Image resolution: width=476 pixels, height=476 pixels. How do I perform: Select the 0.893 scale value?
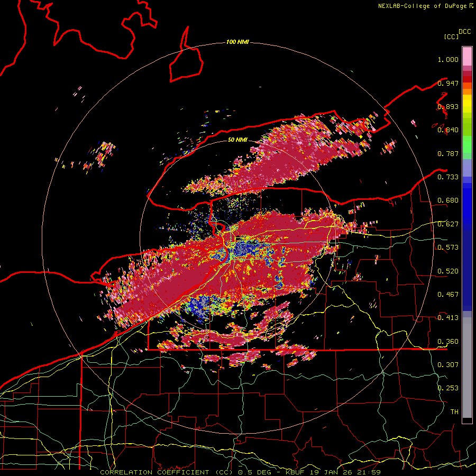[x=448, y=106]
